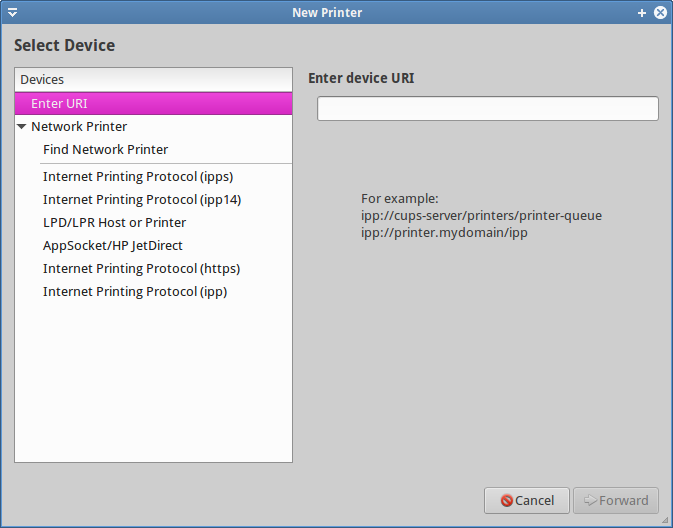Viewport: 673px width, 528px height.
Task: Focus the device URI text field
Action: click(x=487, y=108)
